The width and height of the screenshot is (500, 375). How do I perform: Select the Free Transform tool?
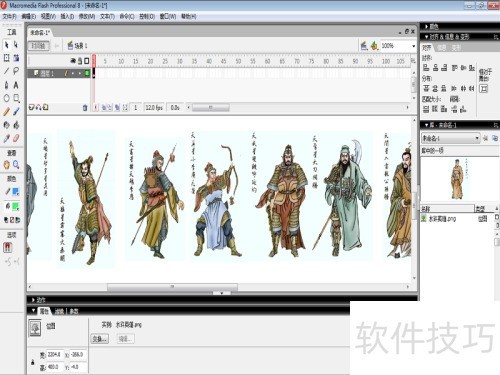pos(6,58)
